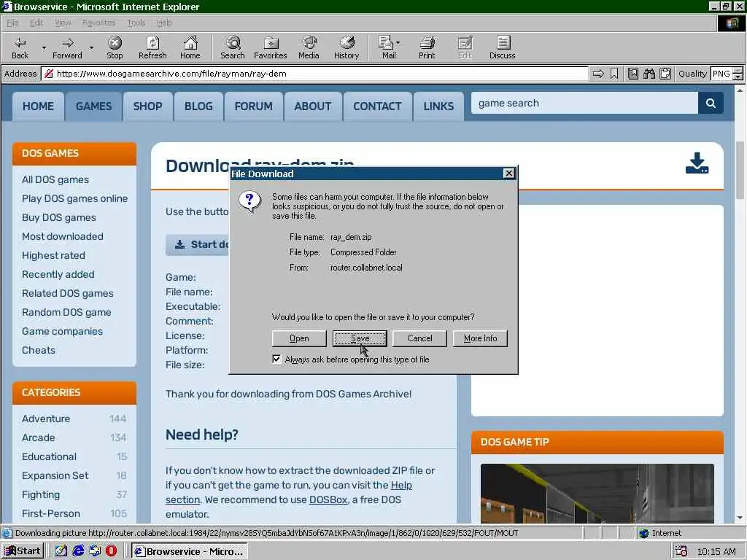The width and height of the screenshot is (747, 560).
Task: Open the History toolbar button
Action: coord(347,47)
